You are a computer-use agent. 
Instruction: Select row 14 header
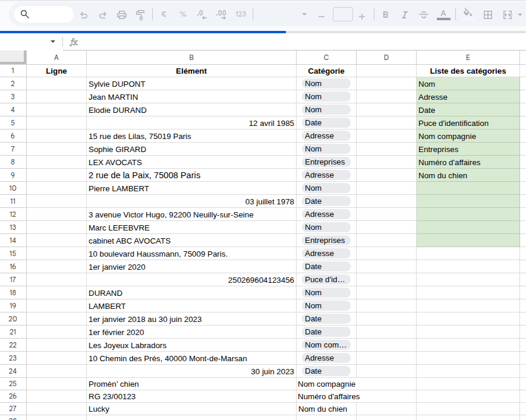point(13,241)
